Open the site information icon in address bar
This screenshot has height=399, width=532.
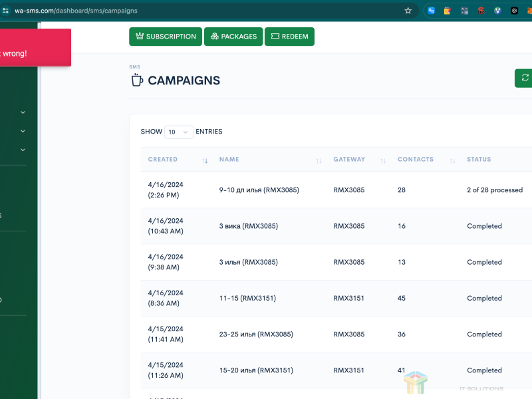pos(6,11)
